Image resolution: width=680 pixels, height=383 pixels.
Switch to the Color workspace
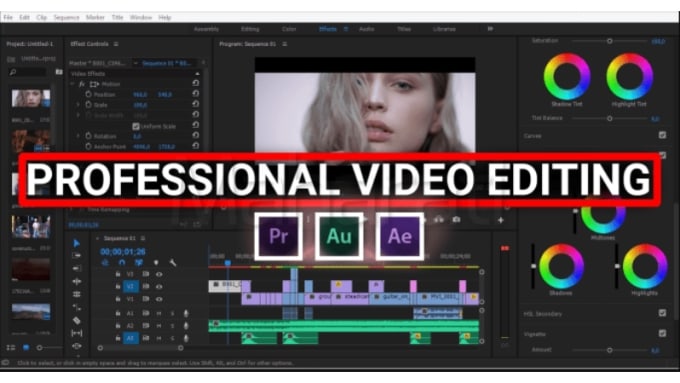coord(289,29)
